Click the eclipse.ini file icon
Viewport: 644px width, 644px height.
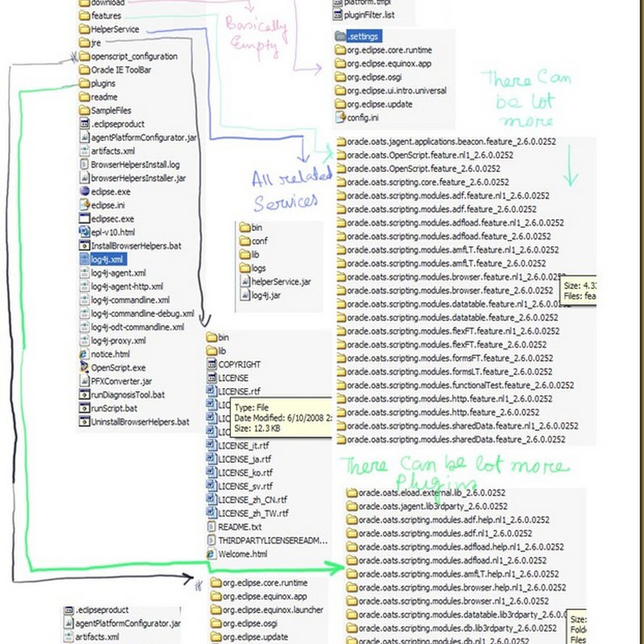(x=85, y=205)
